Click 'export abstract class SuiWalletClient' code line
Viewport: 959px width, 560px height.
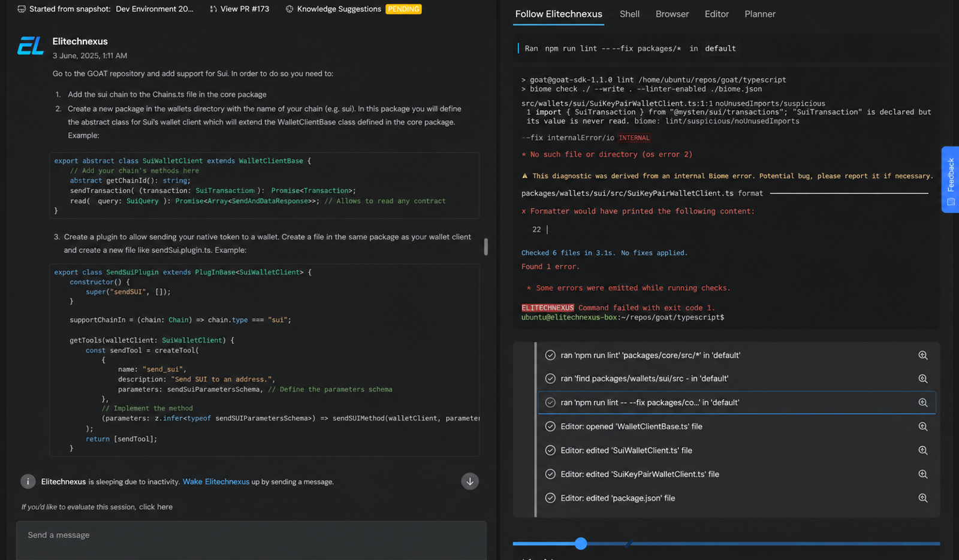[183, 161]
